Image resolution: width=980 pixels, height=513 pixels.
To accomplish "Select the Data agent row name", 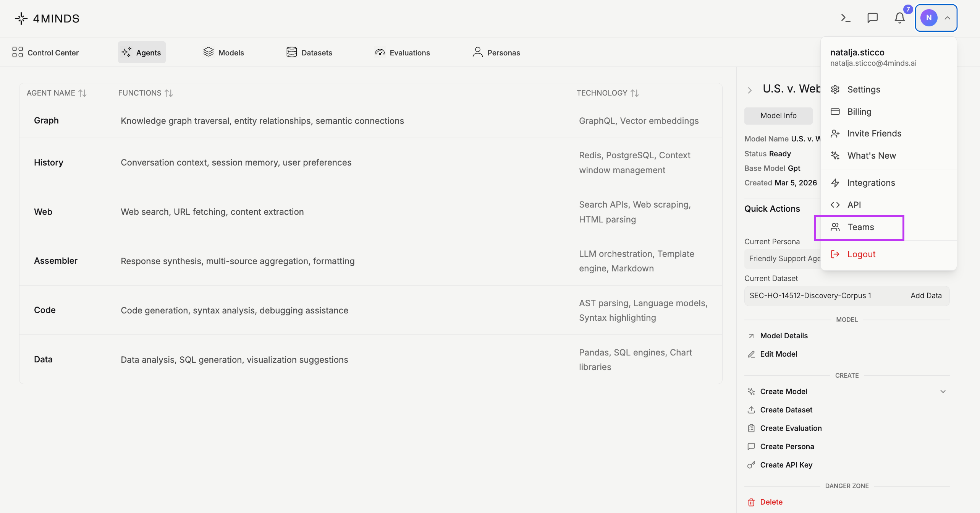I will (43, 359).
